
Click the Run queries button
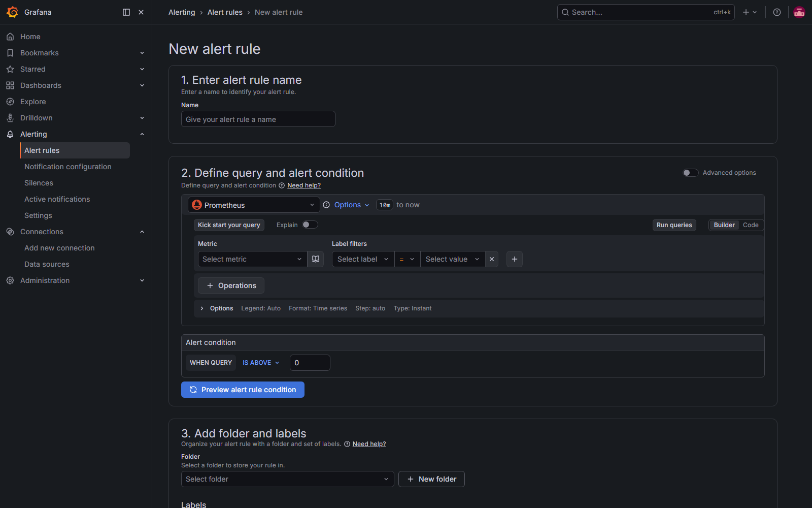click(x=674, y=225)
